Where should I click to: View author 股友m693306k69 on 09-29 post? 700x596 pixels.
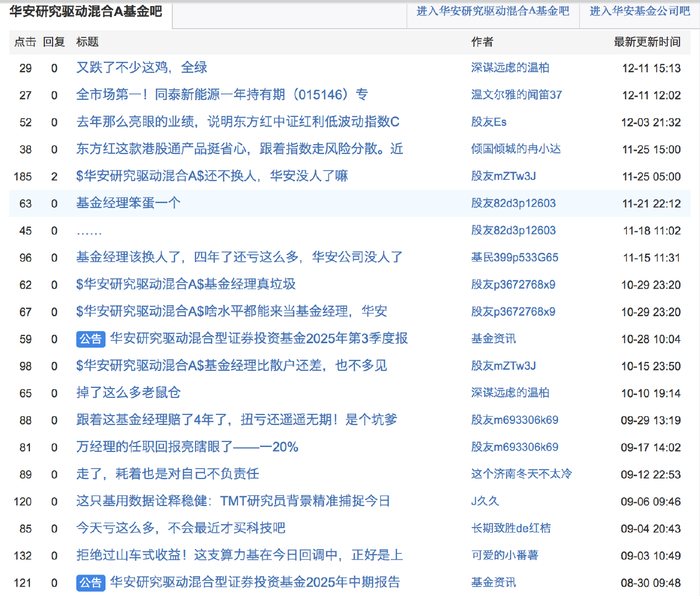[x=515, y=420]
